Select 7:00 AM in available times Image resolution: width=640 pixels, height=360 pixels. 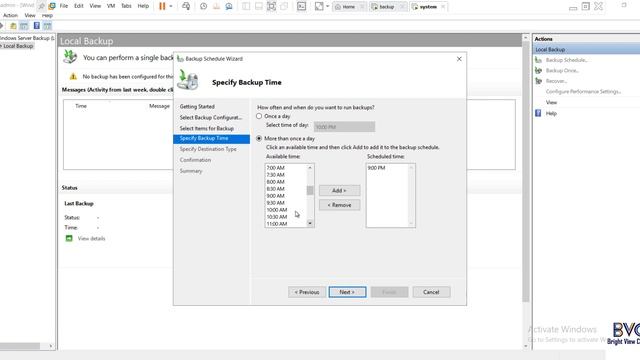pos(276,168)
